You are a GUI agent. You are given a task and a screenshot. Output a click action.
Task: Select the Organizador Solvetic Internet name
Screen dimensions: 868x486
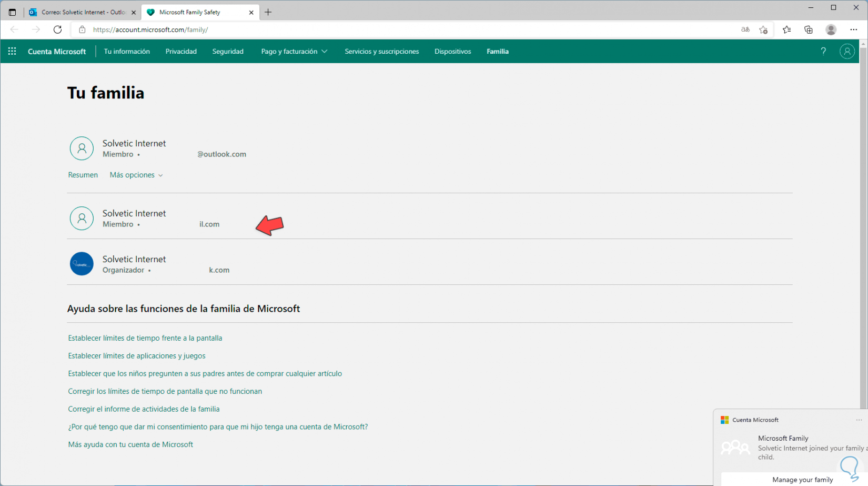point(134,259)
